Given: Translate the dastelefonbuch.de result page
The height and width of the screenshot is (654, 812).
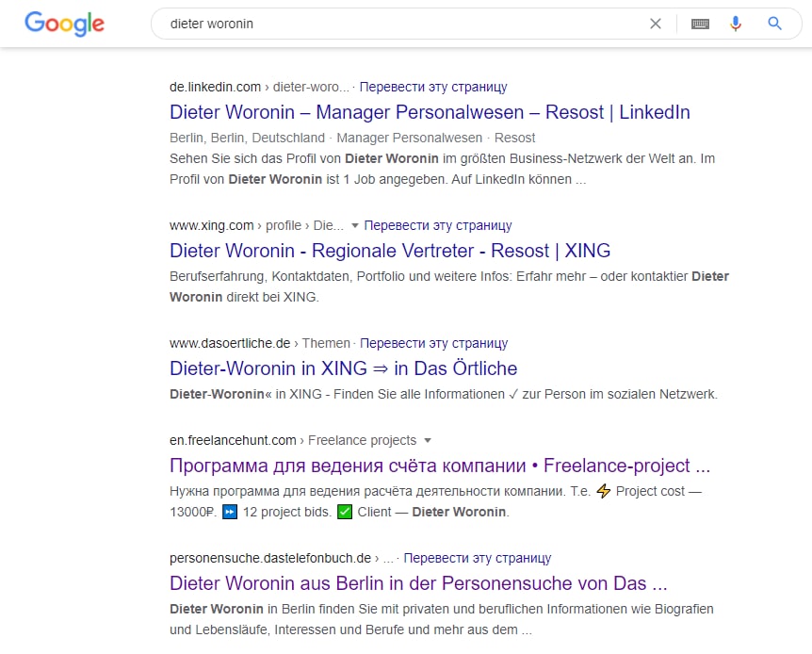Looking at the screenshot, I should pos(477,558).
